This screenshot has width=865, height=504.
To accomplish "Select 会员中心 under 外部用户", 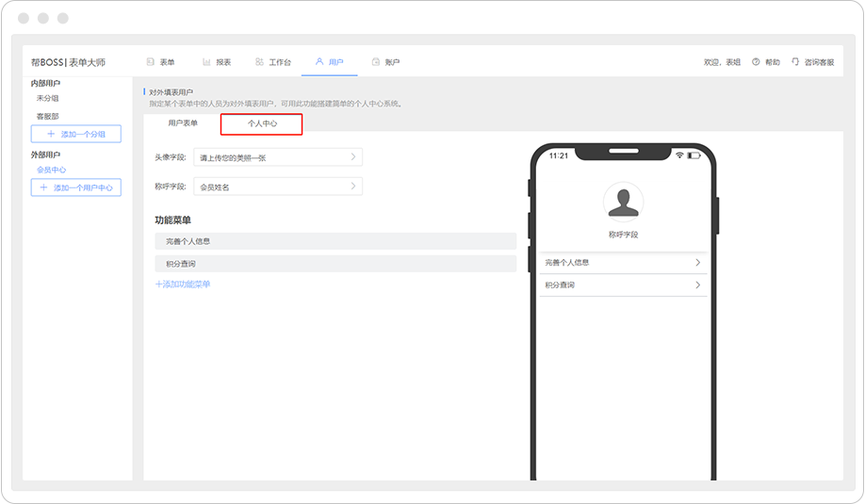I will [51, 171].
